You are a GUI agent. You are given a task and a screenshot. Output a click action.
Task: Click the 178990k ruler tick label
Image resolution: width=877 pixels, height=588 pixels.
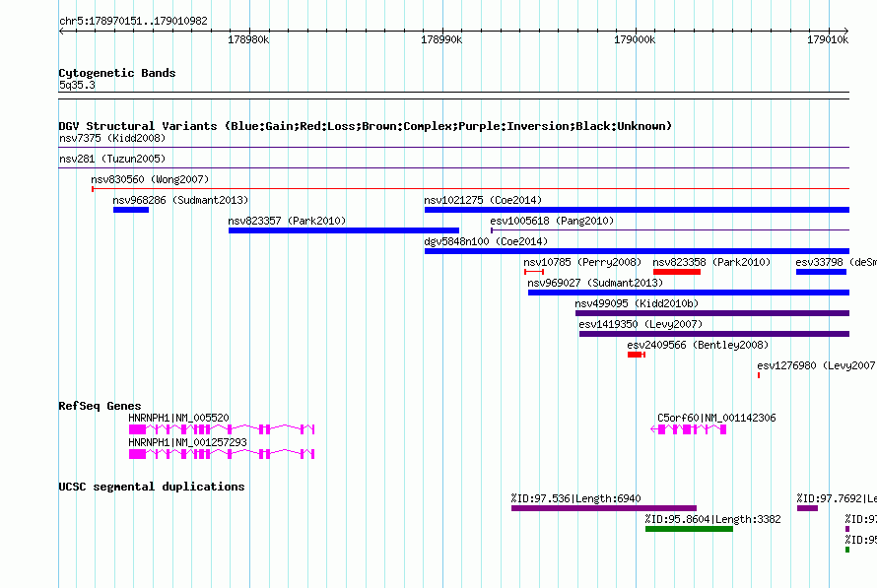441,39
